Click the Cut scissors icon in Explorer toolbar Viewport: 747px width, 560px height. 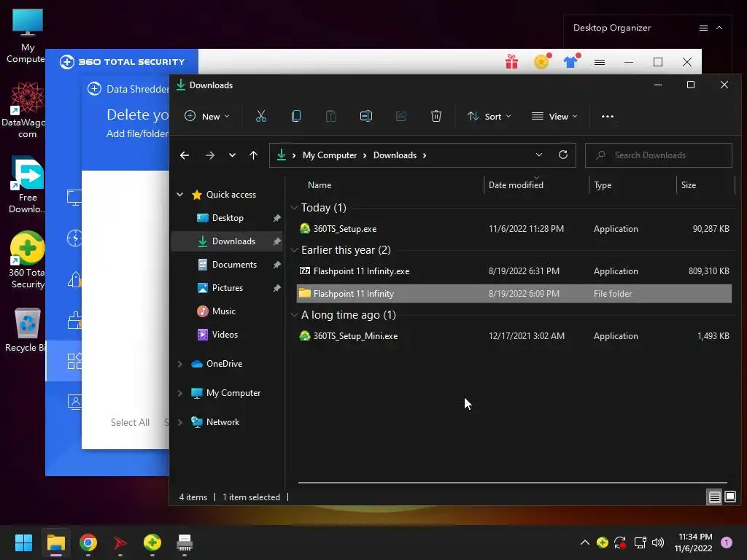tap(260, 116)
